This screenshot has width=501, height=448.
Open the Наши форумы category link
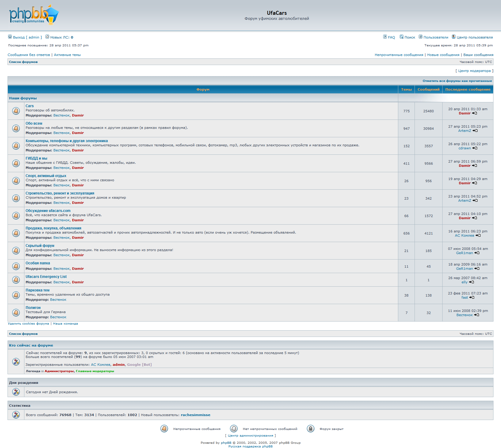(x=23, y=98)
